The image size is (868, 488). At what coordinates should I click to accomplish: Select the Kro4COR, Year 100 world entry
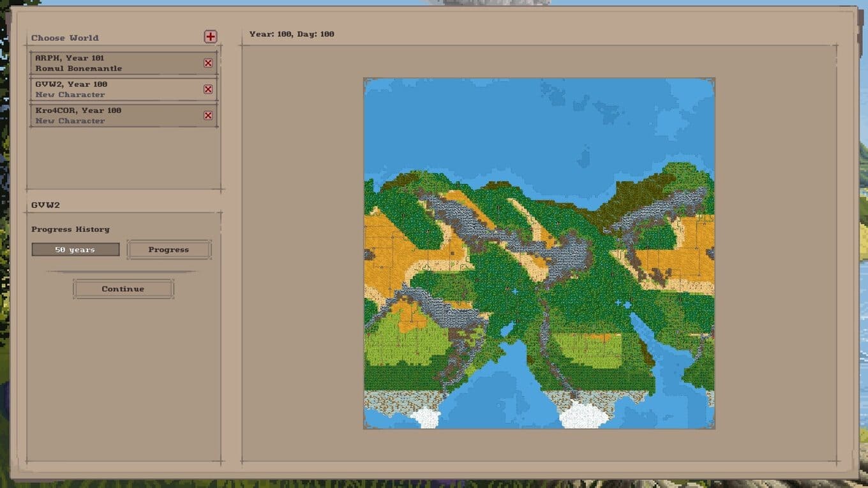click(x=123, y=115)
